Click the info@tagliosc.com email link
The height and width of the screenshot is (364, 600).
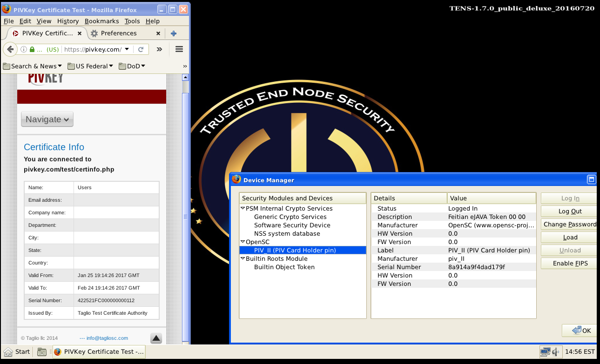coord(107,338)
